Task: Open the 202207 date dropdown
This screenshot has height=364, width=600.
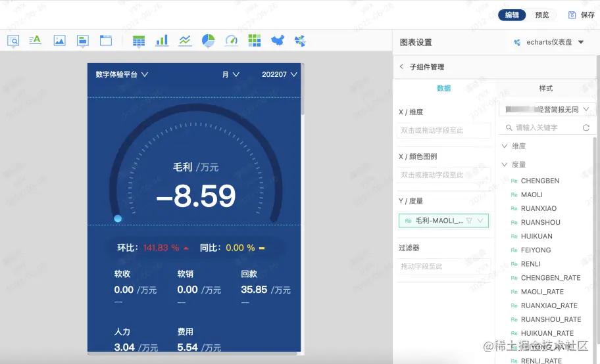Action: (280, 74)
